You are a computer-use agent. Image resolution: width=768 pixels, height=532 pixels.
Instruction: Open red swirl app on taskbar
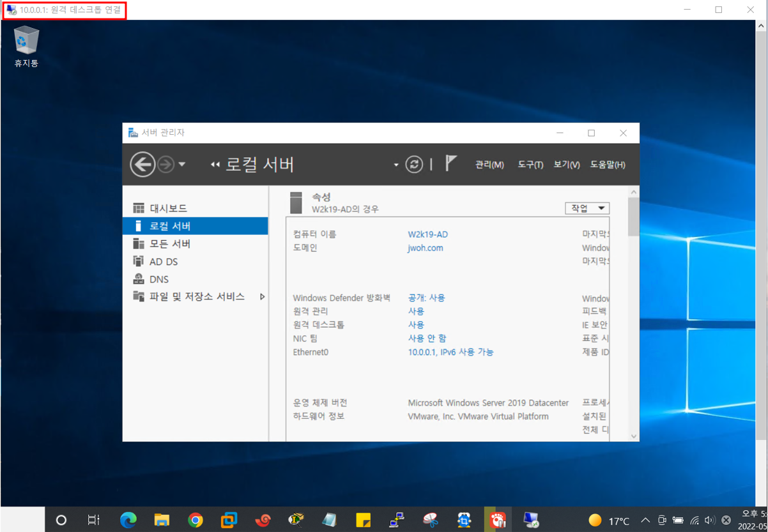[263, 520]
